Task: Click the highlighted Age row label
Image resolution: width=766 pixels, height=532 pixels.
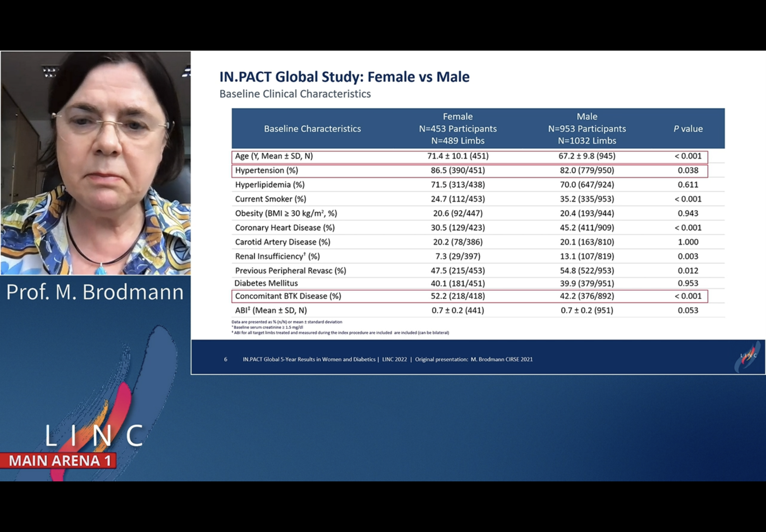Action: pyautogui.click(x=274, y=156)
